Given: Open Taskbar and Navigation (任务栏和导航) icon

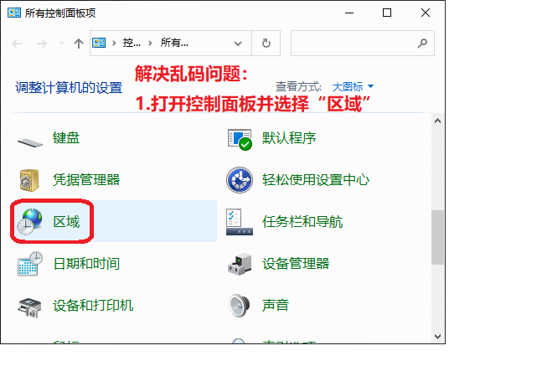Looking at the screenshot, I should (240, 222).
